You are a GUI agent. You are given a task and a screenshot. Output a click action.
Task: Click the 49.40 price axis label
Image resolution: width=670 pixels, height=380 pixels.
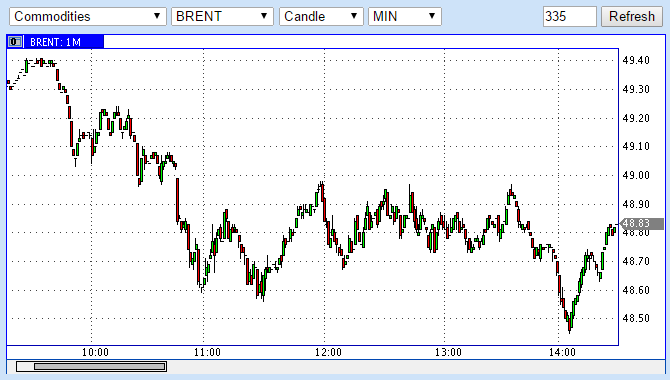pyautogui.click(x=636, y=60)
